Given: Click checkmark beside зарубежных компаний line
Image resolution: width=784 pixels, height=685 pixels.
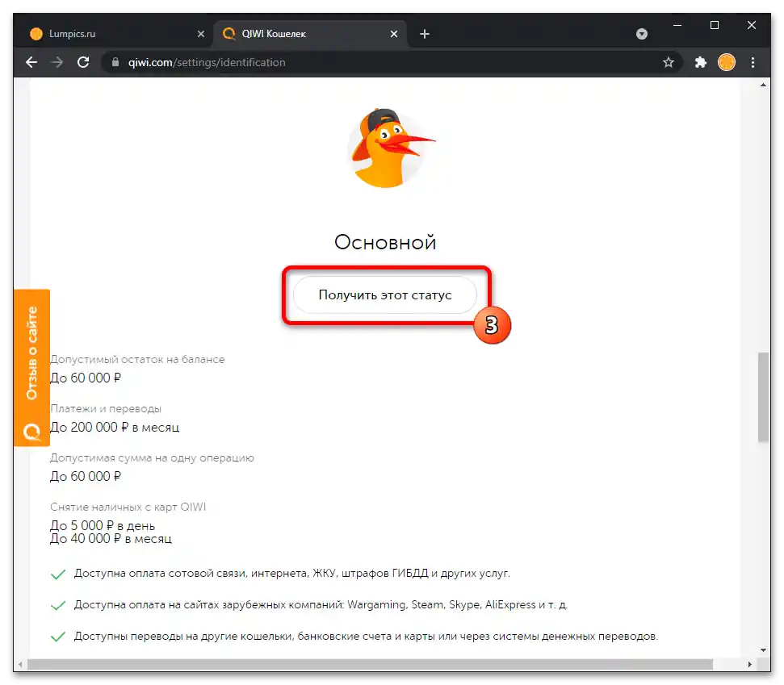Looking at the screenshot, I should [x=58, y=606].
